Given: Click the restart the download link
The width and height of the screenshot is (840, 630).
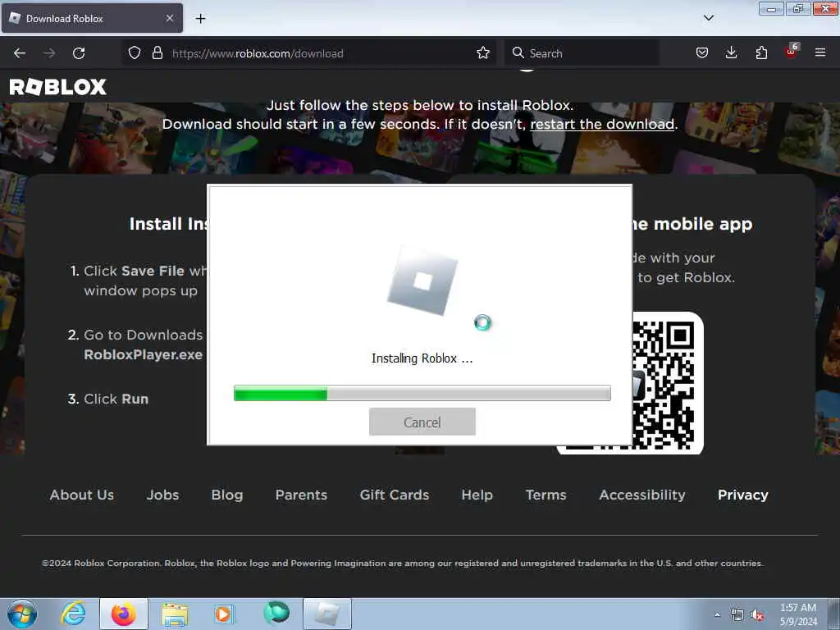Looking at the screenshot, I should pos(602,125).
